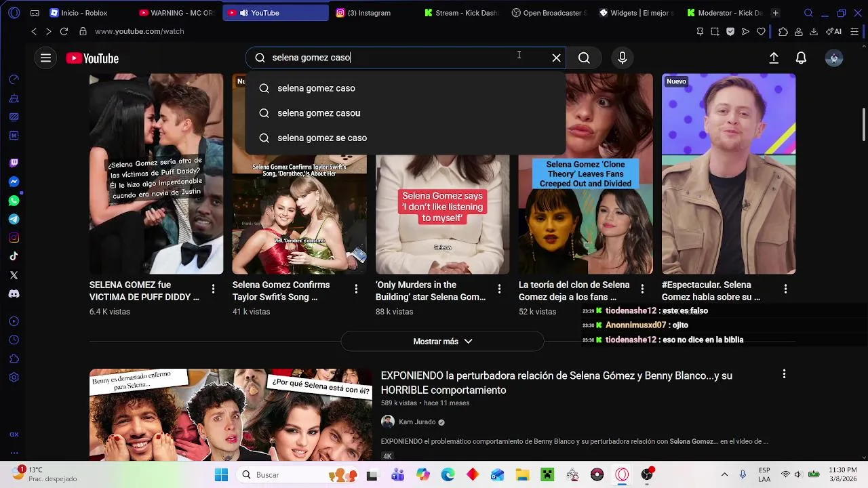Open options for 'SELENA GOMEZ fue VICTIMA' short
The width and height of the screenshot is (868, 488).
(x=213, y=289)
